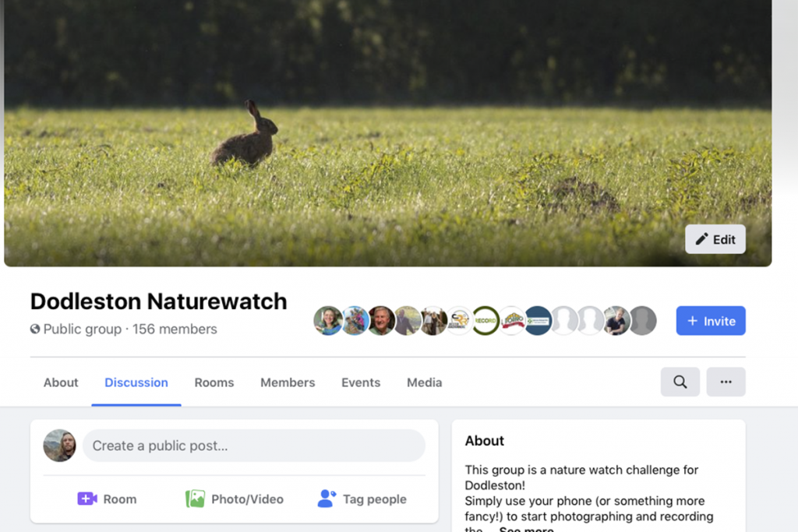The height and width of the screenshot is (532, 798).
Task: Open the Rooms tab
Action: coord(214,382)
